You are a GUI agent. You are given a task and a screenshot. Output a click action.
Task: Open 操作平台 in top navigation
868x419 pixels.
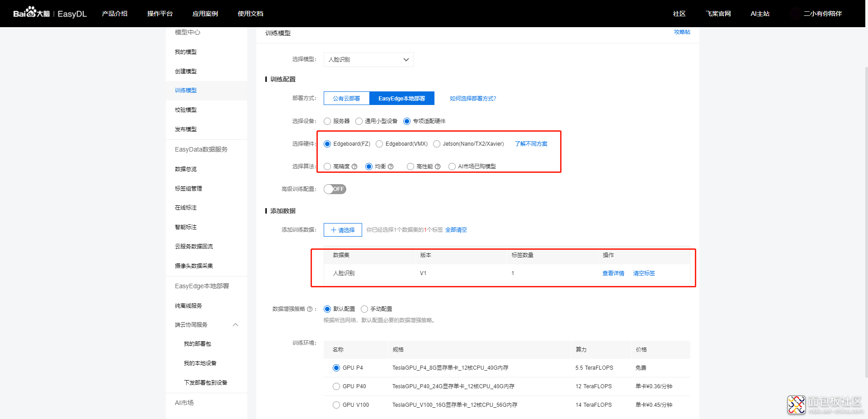pos(160,14)
